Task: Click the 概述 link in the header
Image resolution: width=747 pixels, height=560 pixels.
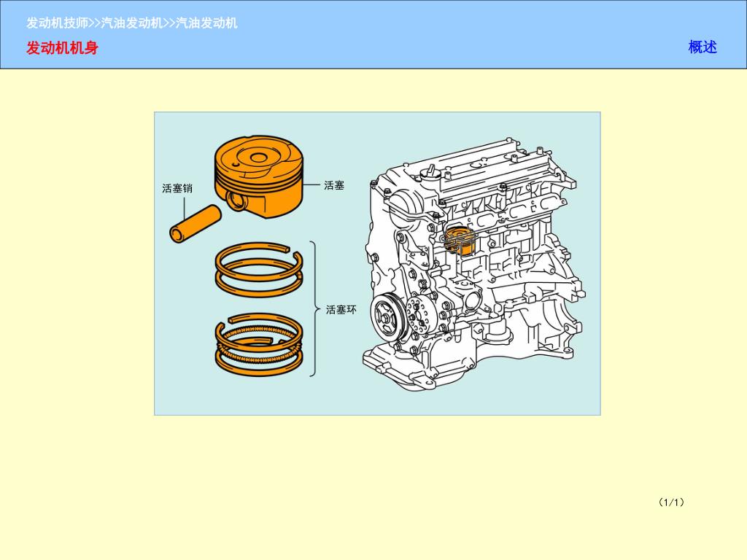Action: pos(703,47)
